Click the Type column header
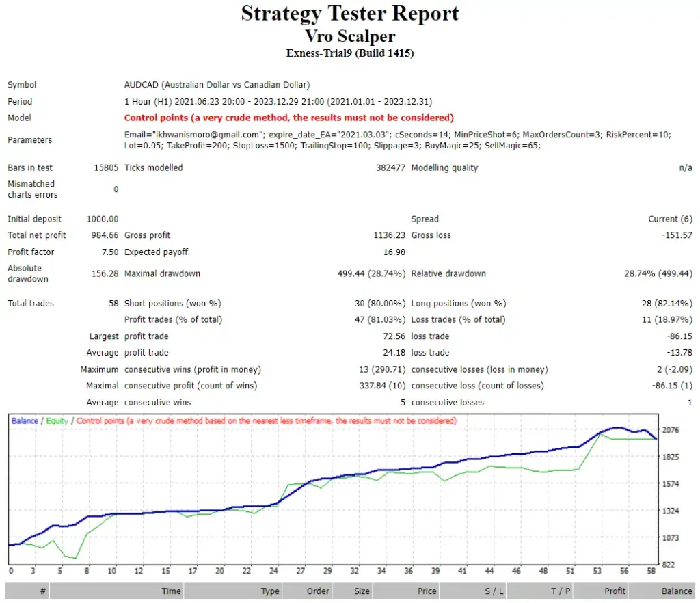Image resolution: width=700 pixels, height=603 pixels. tap(269, 591)
